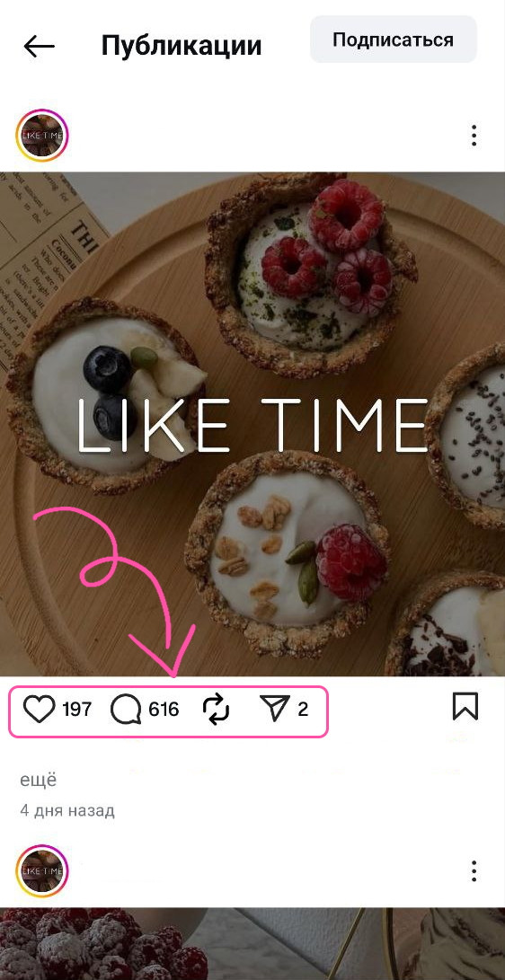
Task: Tap the back arrow icon
Action: (x=39, y=46)
